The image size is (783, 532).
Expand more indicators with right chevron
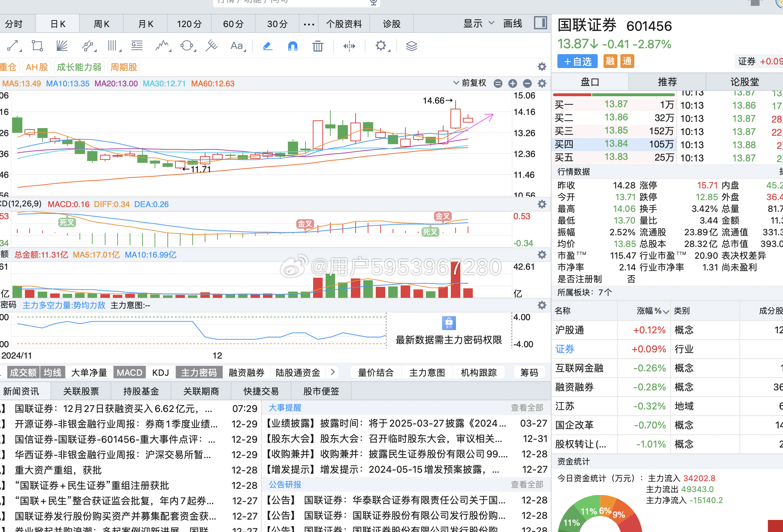click(333, 372)
